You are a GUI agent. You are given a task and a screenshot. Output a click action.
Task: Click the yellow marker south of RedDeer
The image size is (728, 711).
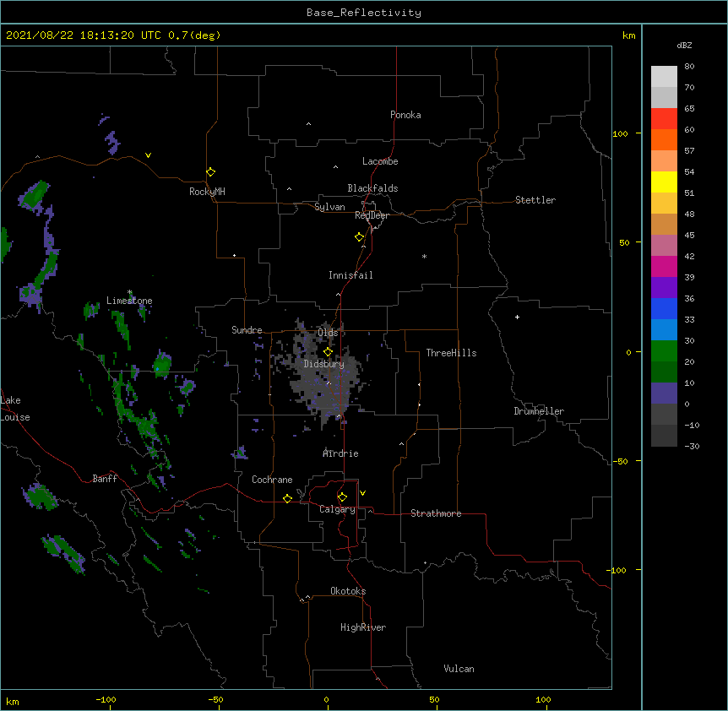(359, 237)
